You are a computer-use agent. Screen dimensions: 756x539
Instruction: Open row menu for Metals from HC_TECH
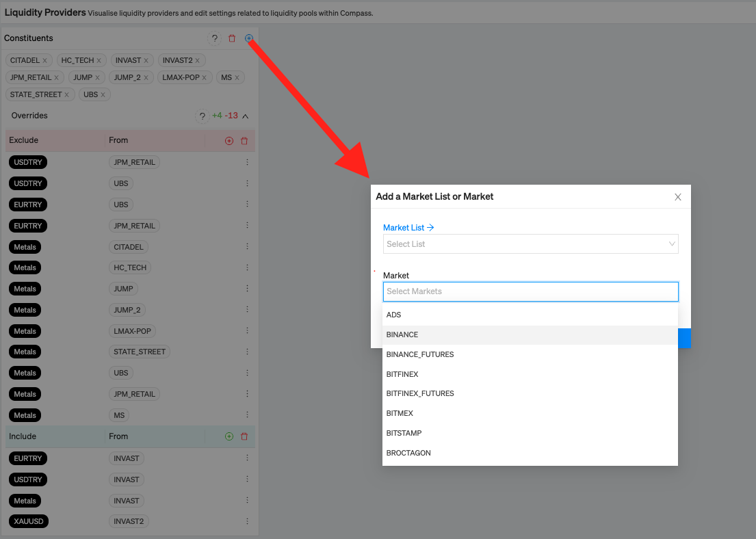[248, 267]
